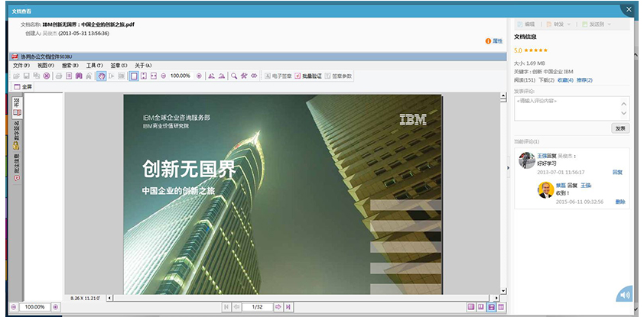Click the copy pages icon in toolbar
This screenshot has width=644, height=317.
click(x=37, y=76)
